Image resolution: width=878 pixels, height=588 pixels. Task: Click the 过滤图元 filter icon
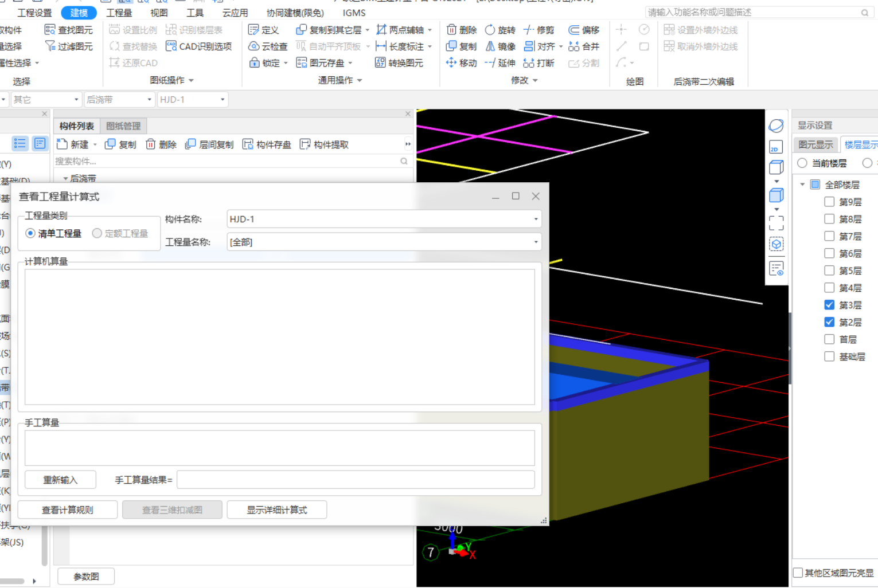[50, 46]
